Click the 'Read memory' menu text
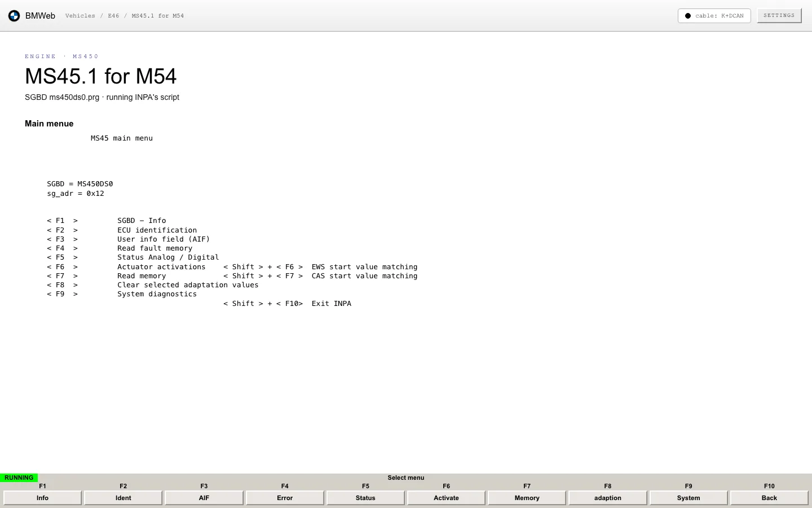 coord(142,276)
